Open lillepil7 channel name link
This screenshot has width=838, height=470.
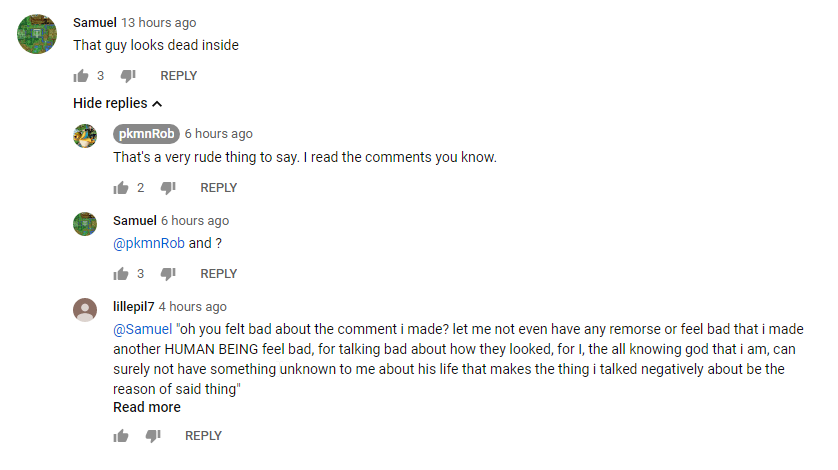tap(134, 307)
